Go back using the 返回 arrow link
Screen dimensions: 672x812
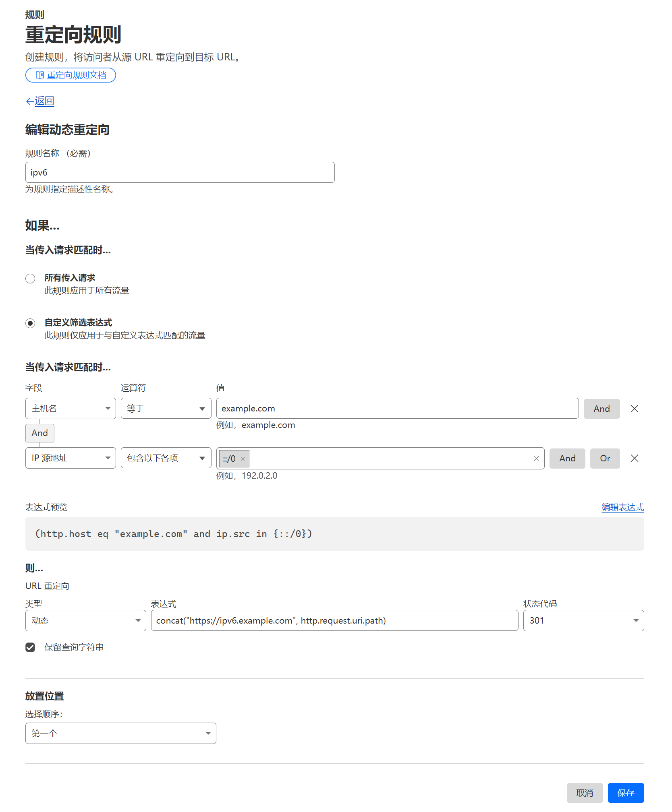click(40, 101)
